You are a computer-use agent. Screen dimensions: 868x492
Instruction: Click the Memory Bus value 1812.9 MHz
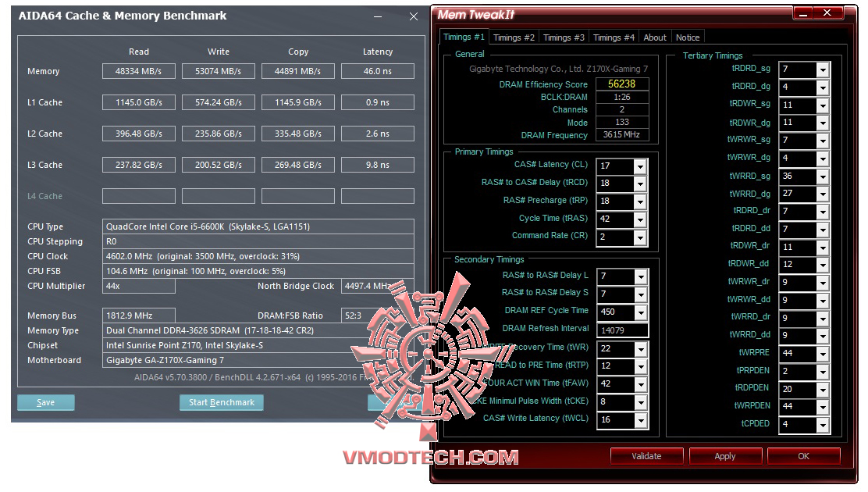click(x=138, y=316)
